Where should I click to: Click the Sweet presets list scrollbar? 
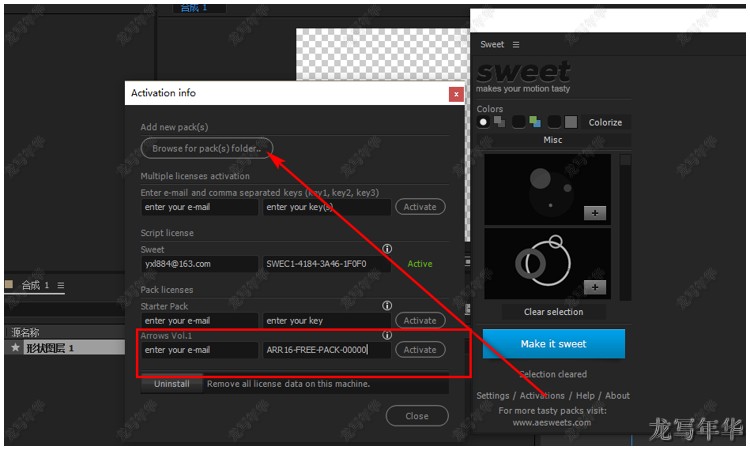click(x=625, y=227)
